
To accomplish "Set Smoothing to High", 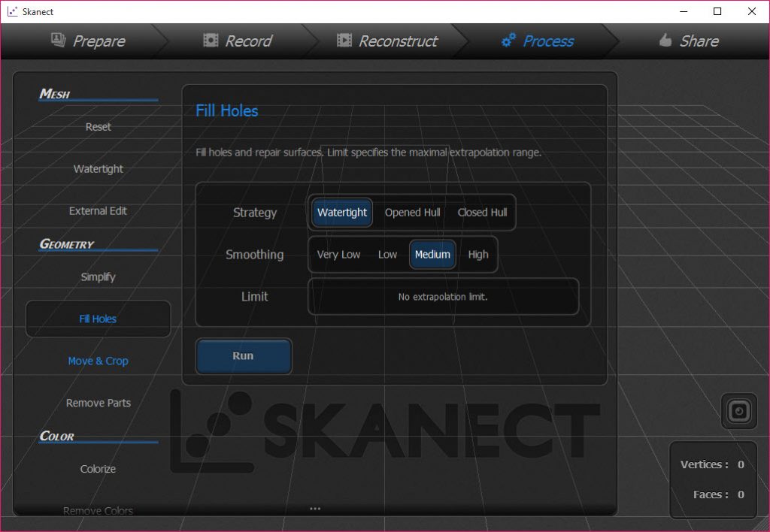I will 477,255.
